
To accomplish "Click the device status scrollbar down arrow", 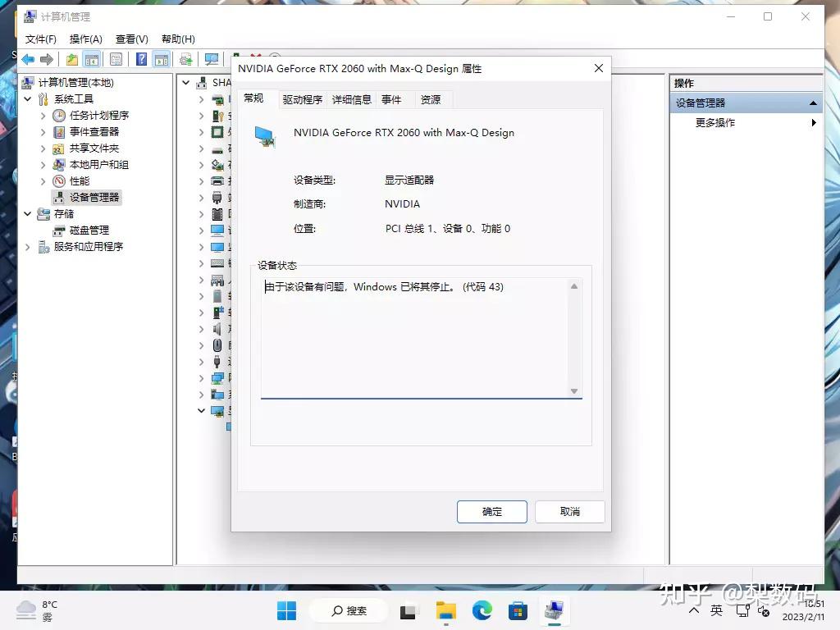I will [574, 391].
